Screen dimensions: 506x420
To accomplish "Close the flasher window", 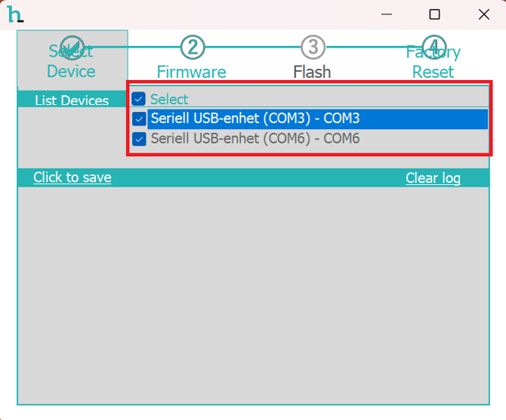I will tap(483, 14).
